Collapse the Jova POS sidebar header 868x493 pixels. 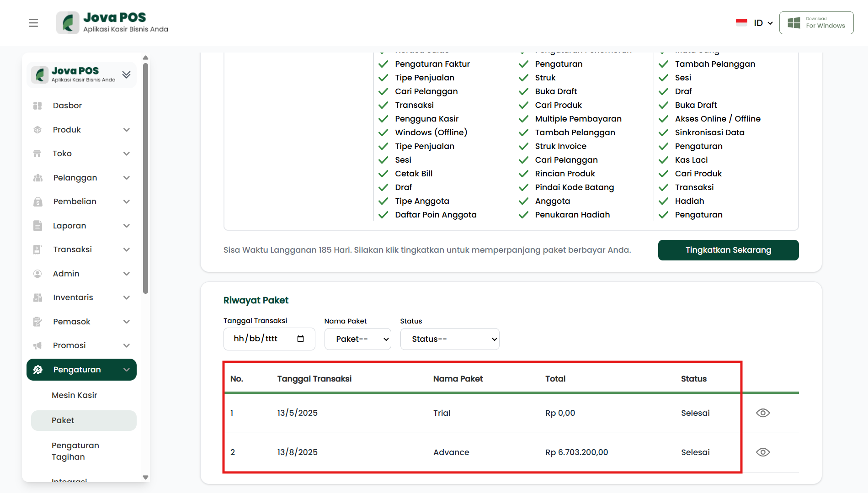[126, 74]
